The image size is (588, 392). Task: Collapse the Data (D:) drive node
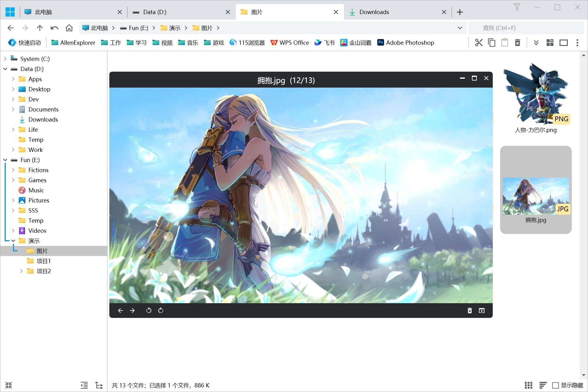click(x=5, y=69)
